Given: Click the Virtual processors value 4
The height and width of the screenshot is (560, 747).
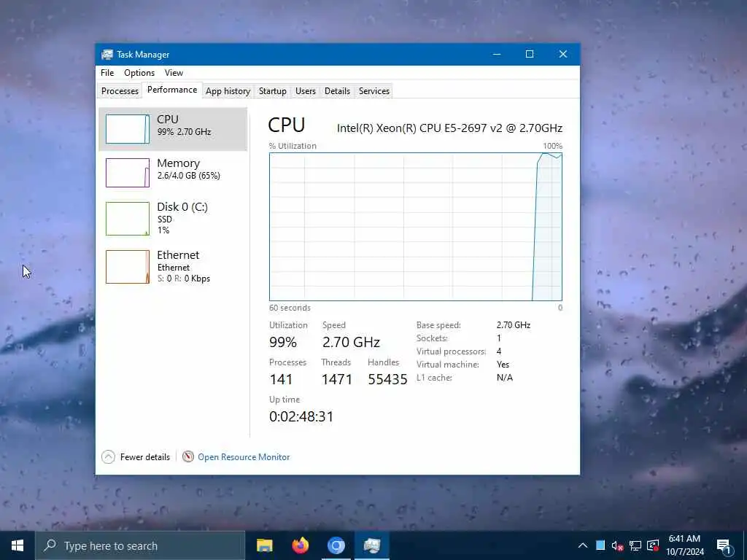Looking at the screenshot, I should tap(499, 351).
